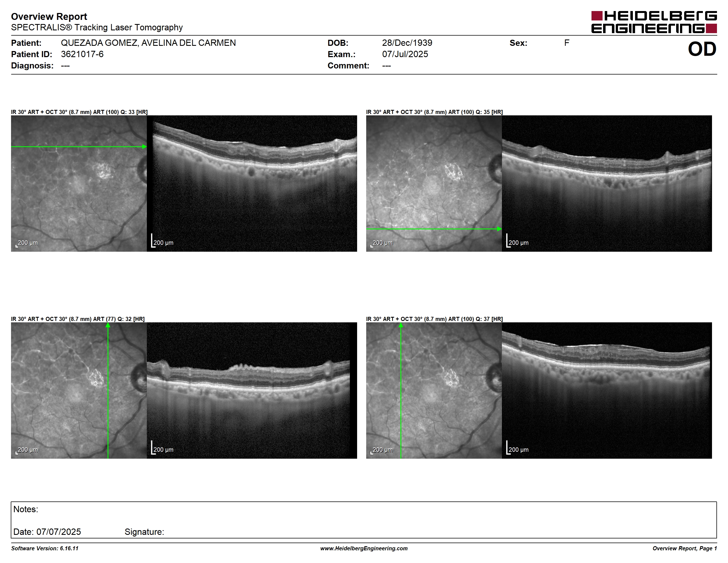Click the scan caption with Q: 33
The image size is (728, 563).
(79, 112)
